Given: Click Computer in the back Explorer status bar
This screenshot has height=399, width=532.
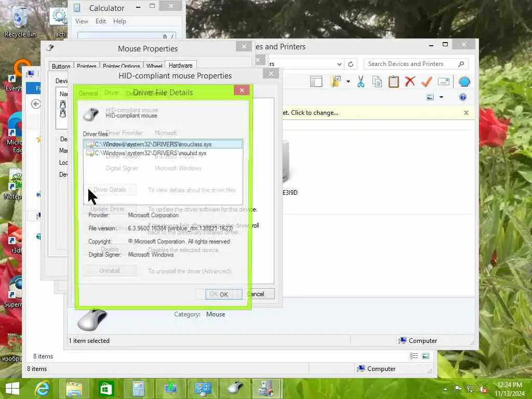Looking at the screenshot, I should (377, 369).
